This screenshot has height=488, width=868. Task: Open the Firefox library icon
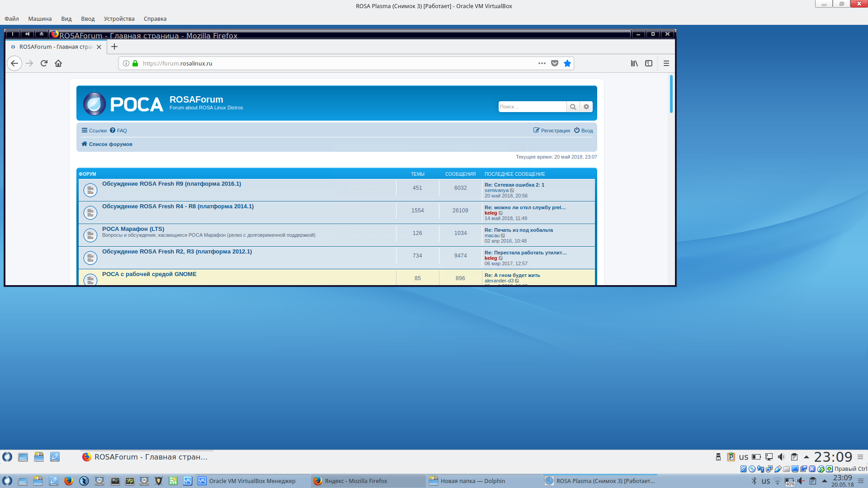[634, 63]
